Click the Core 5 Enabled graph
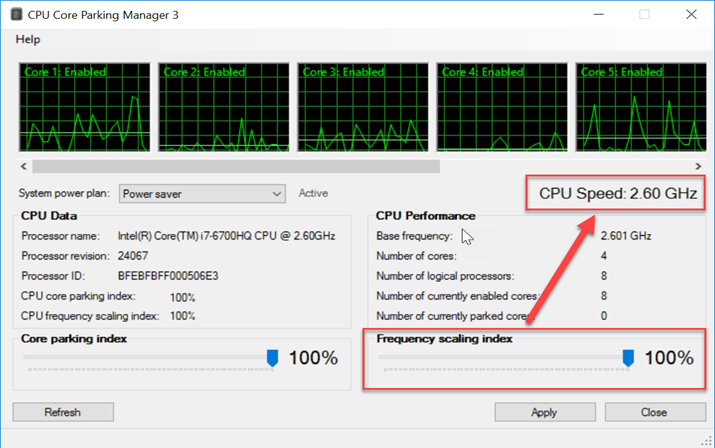The width and height of the screenshot is (715, 448). (x=641, y=107)
